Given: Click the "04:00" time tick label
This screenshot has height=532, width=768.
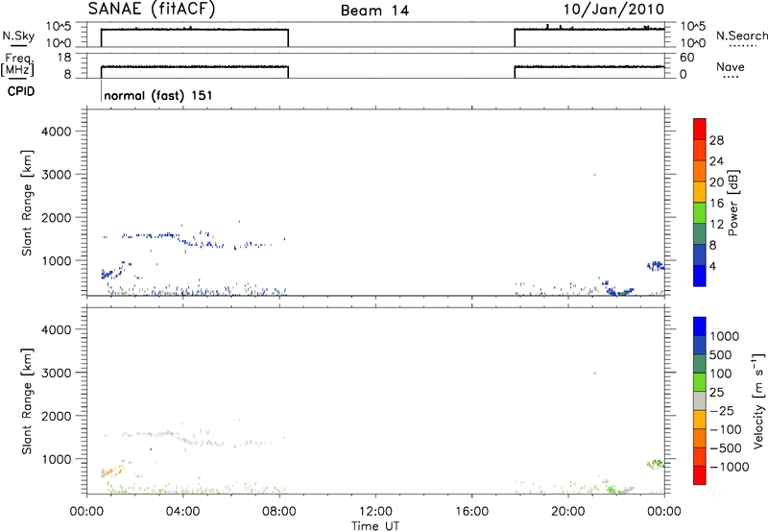Looking at the screenshot, I should point(182,512).
